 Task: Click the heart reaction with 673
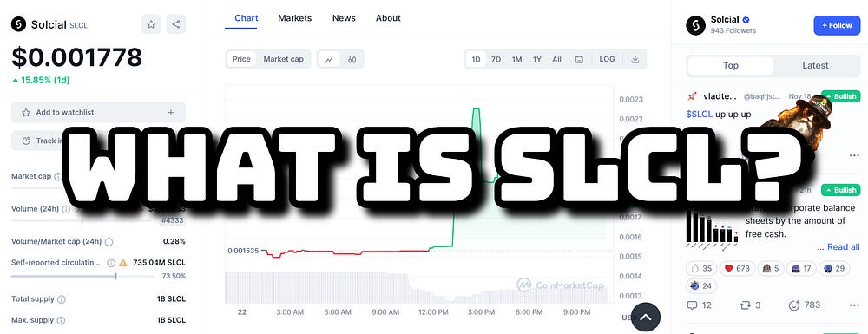[x=737, y=269]
